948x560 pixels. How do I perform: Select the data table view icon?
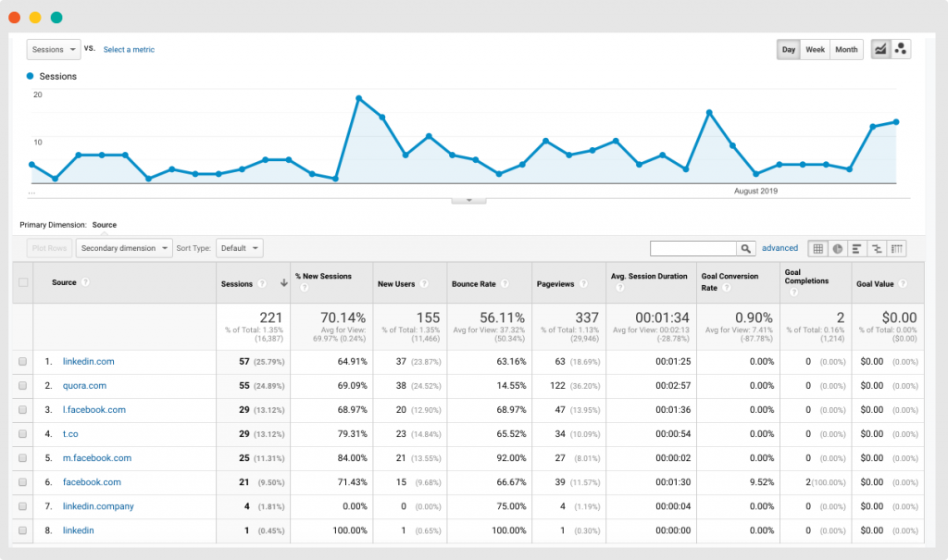[x=817, y=248]
